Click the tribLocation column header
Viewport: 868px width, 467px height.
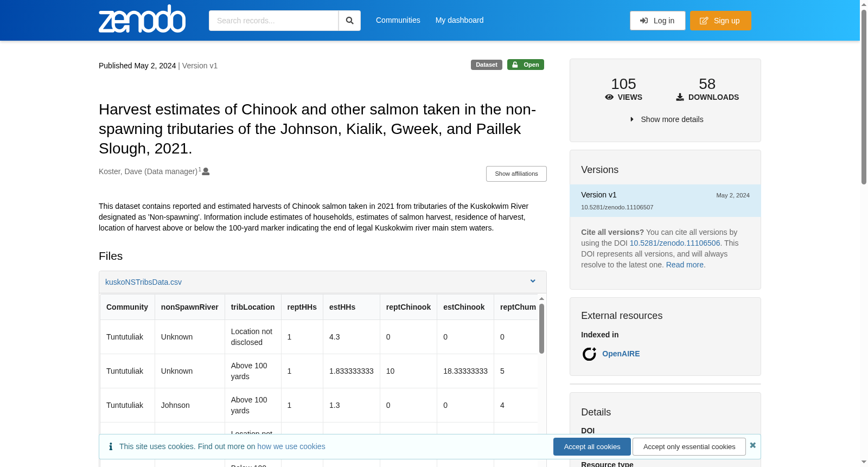click(x=253, y=307)
